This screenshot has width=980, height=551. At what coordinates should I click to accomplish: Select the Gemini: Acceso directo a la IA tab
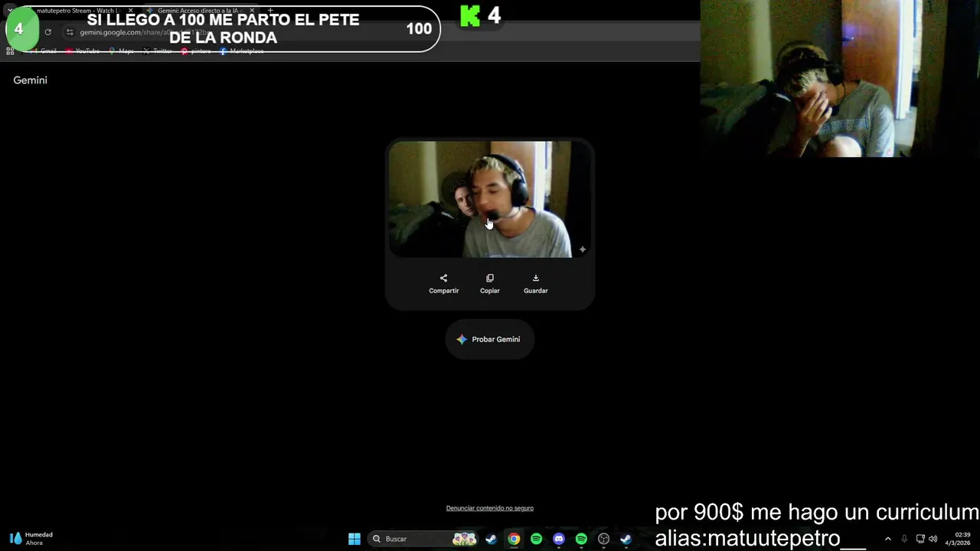(199, 11)
